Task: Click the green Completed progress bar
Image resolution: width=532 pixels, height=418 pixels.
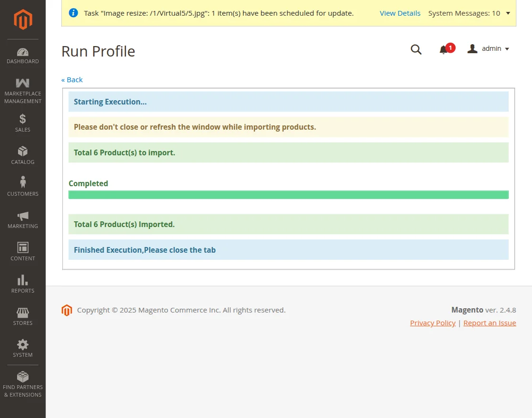Action: 288,194
